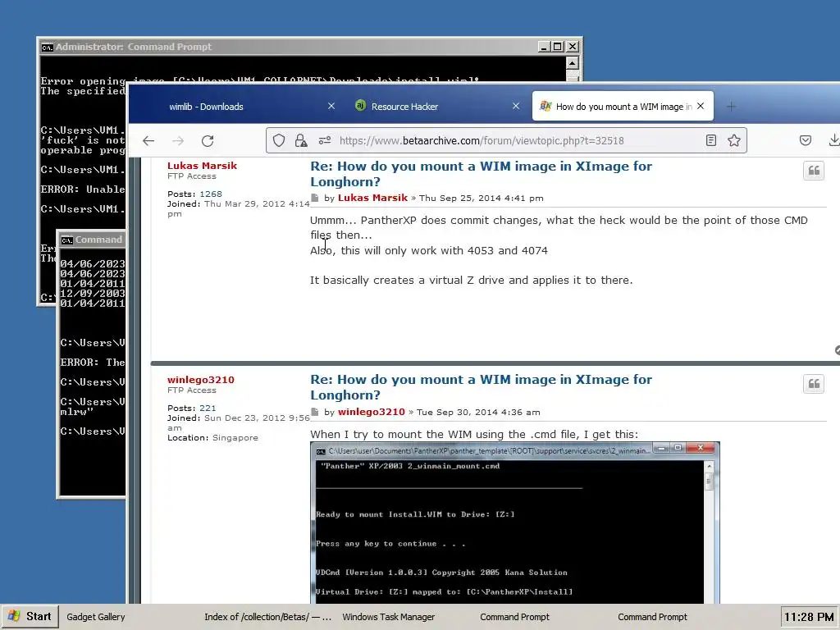Minimize Administrator: Command Prompt window
This screenshot has width=840, height=630.
point(544,47)
